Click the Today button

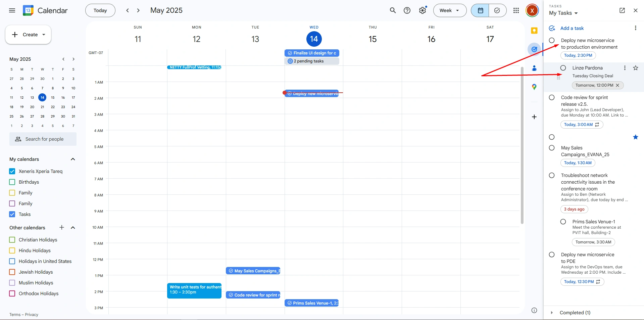(x=100, y=10)
